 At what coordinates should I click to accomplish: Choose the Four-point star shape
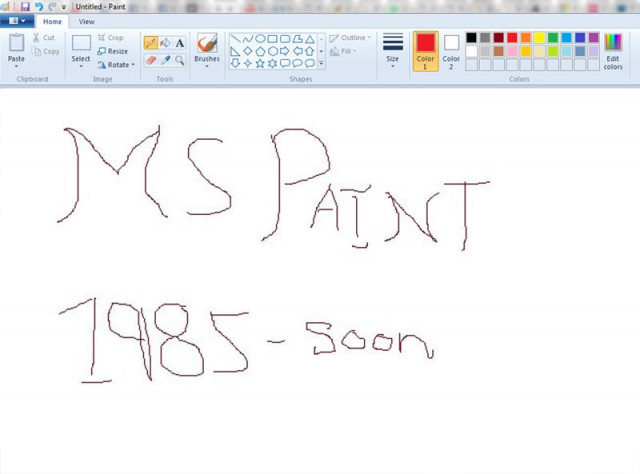coord(248,63)
